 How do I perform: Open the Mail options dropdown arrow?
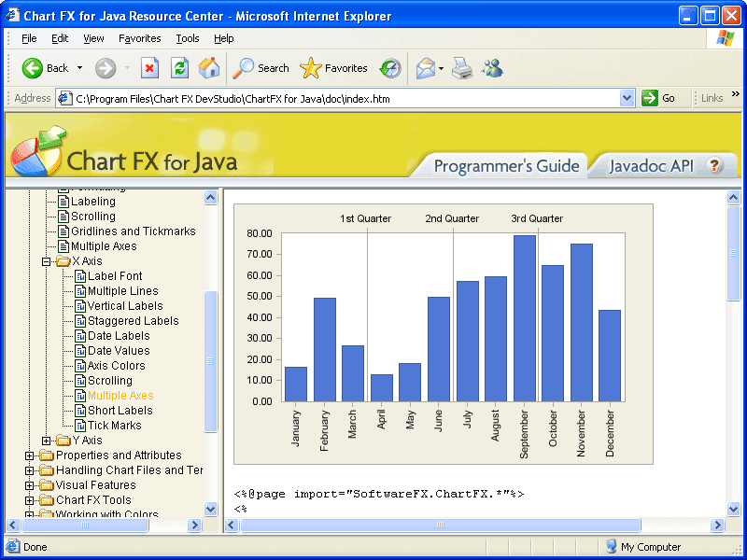click(x=441, y=68)
